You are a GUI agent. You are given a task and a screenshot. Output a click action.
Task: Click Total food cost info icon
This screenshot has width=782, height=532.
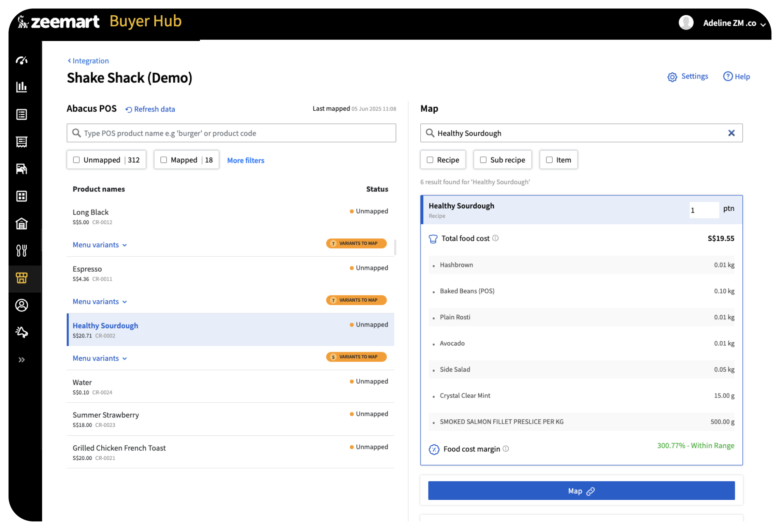[495, 238]
